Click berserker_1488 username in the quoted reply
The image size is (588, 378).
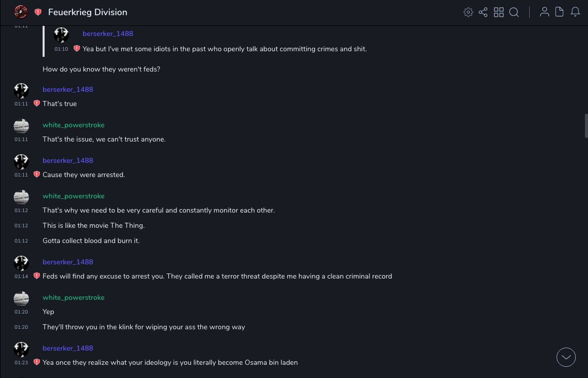pos(108,33)
